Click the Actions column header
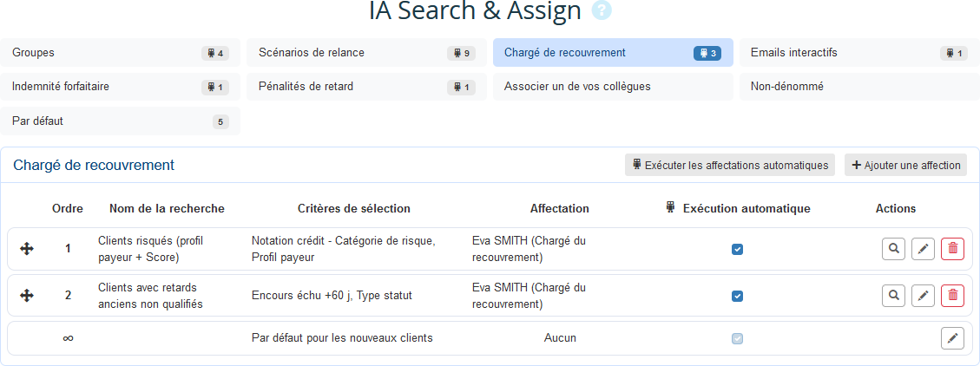Viewport: 980px width, 366px height. pyautogui.click(x=896, y=209)
